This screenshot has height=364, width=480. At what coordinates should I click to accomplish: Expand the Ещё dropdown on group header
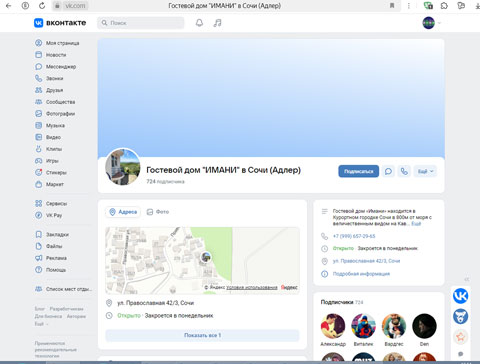tap(425, 171)
